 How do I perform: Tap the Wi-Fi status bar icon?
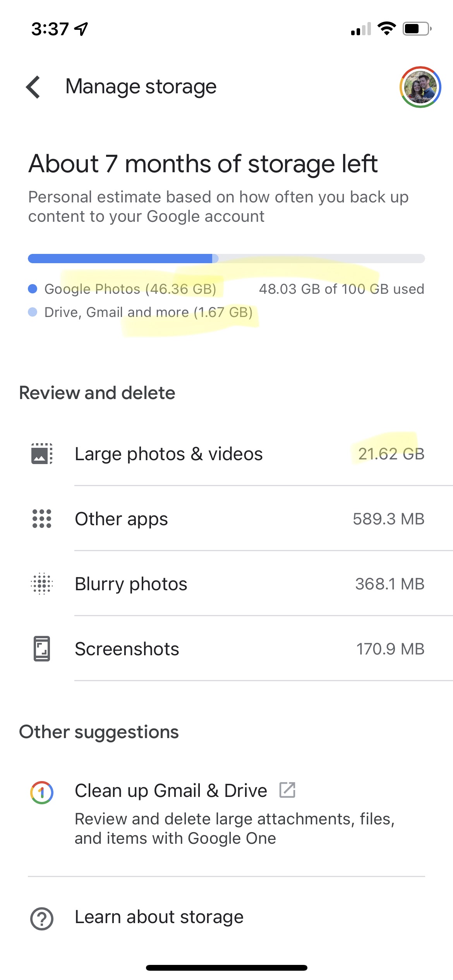click(386, 29)
